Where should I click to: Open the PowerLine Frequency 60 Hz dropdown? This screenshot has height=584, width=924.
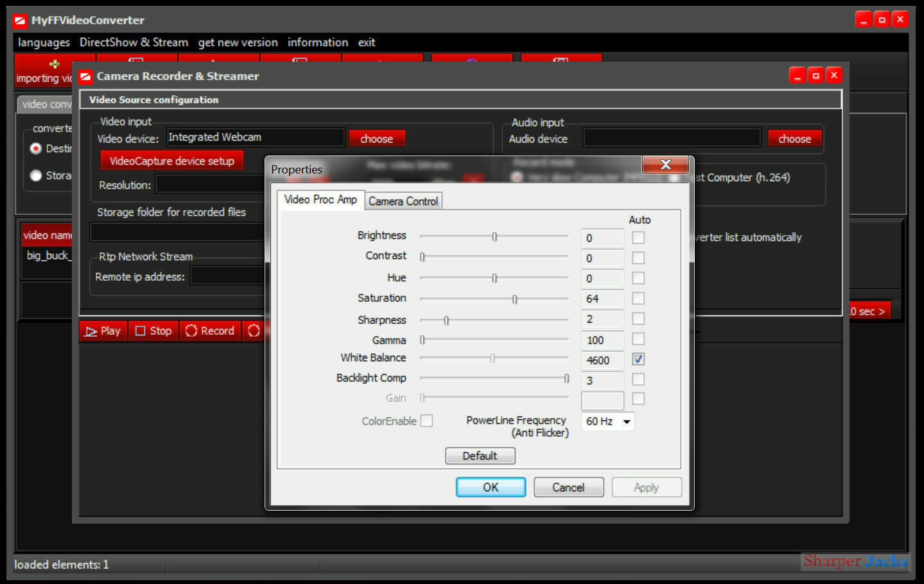click(607, 421)
